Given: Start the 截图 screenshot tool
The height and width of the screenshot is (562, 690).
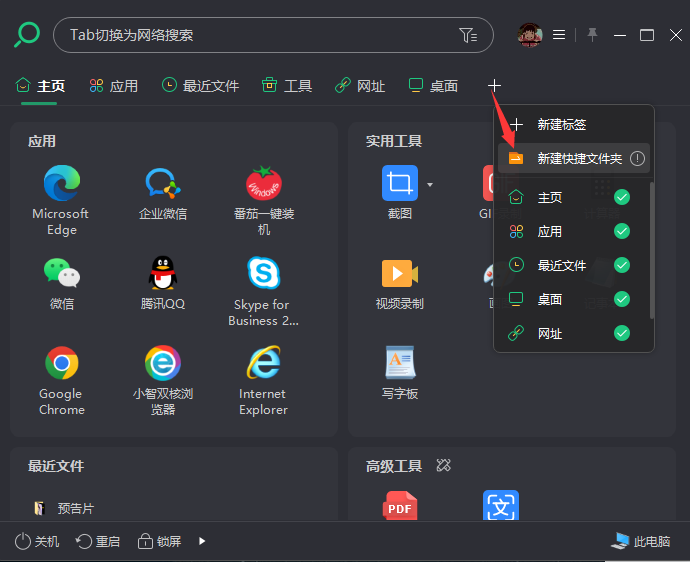Looking at the screenshot, I should point(400,183).
